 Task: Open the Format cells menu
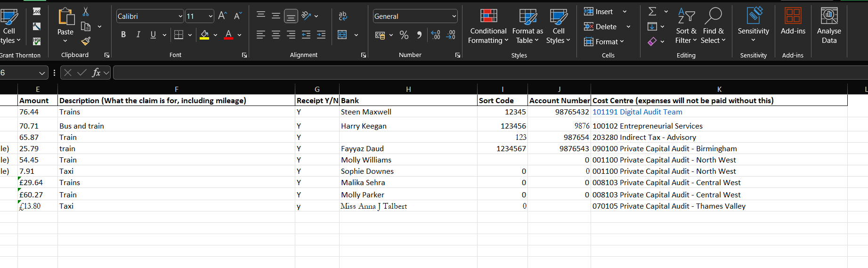coord(604,42)
